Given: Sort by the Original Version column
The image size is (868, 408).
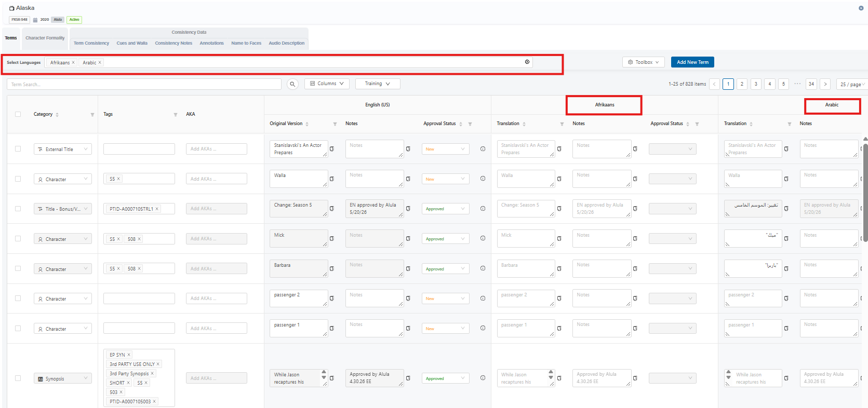Looking at the screenshot, I should click(307, 124).
